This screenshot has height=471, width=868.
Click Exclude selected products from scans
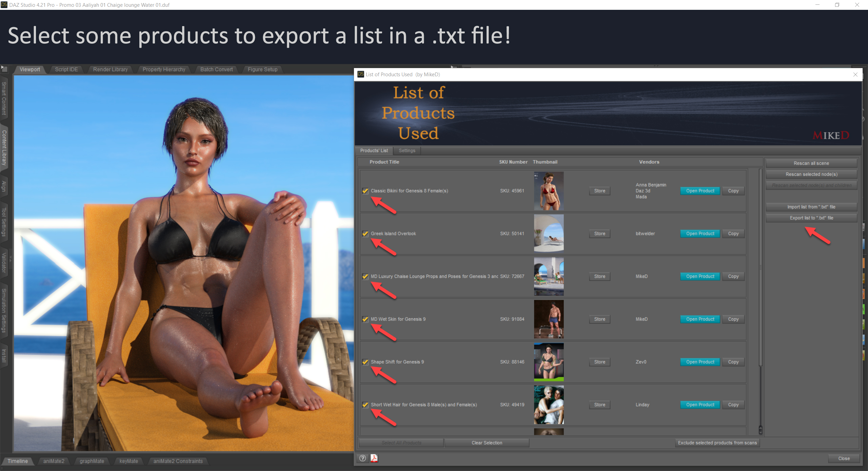717,443
